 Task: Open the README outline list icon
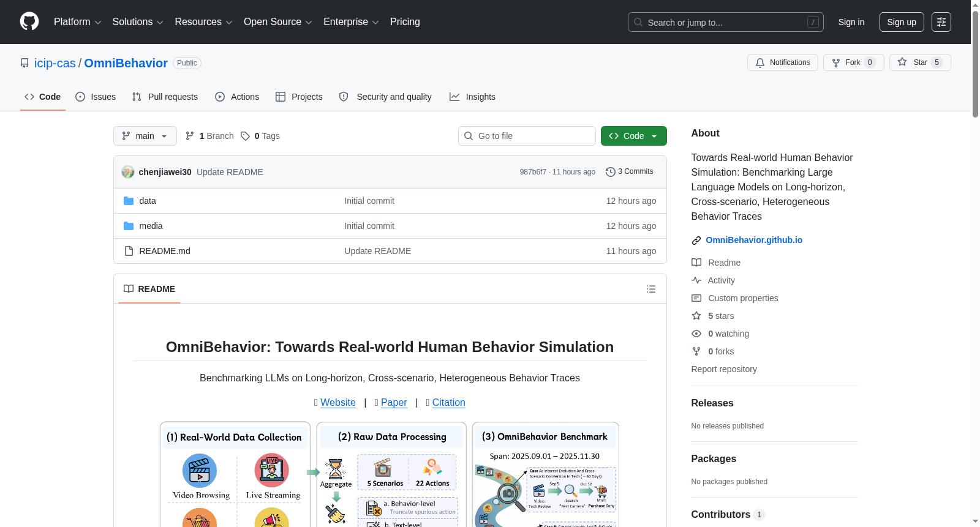[x=651, y=289]
